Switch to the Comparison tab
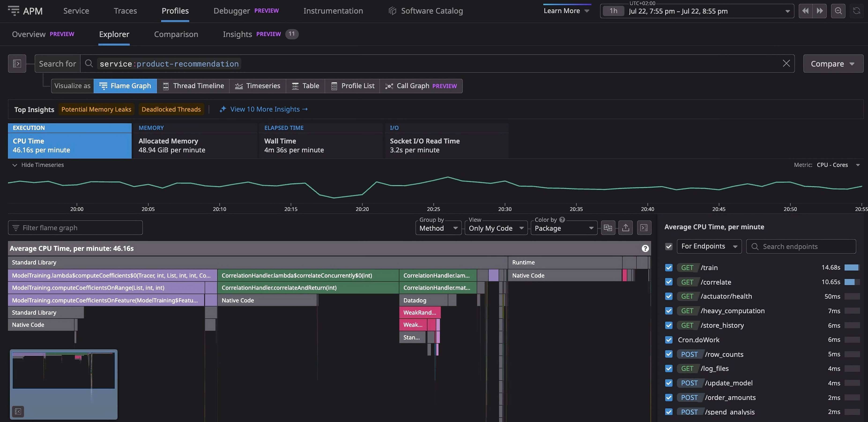The image size is (868, 422). [176, 34]
